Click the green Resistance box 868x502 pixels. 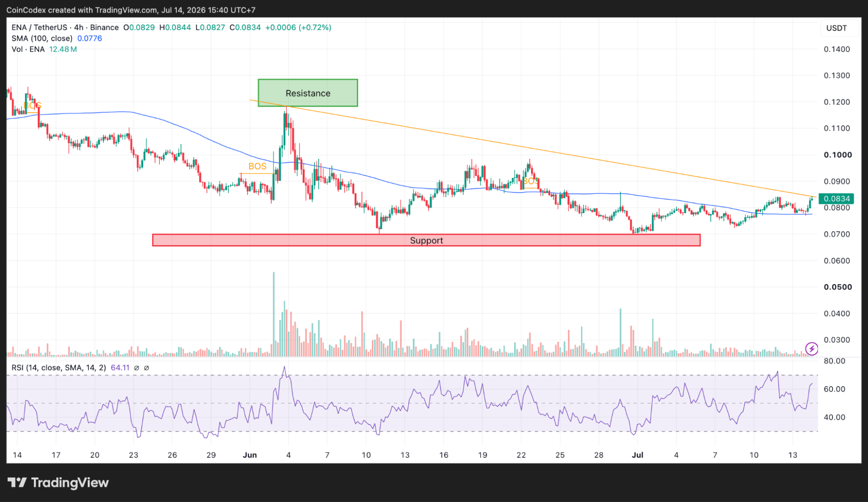pos(308,93)
